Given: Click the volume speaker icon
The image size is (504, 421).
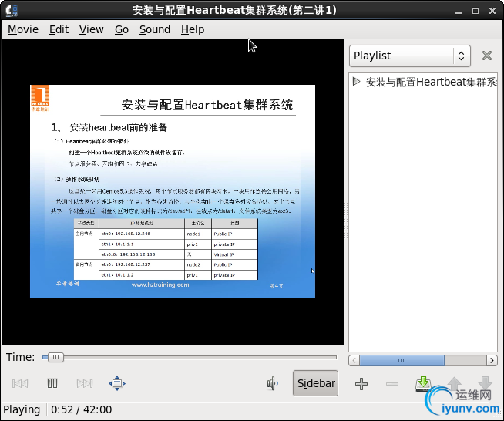Looking at the screenshot, I should [x=272, y=383].
